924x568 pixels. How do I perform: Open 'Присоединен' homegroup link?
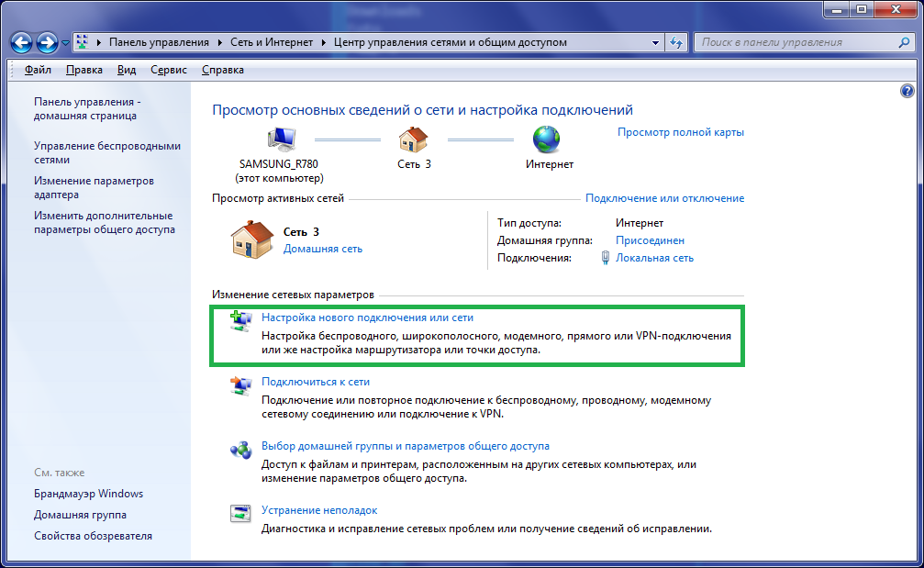point(650,240)
